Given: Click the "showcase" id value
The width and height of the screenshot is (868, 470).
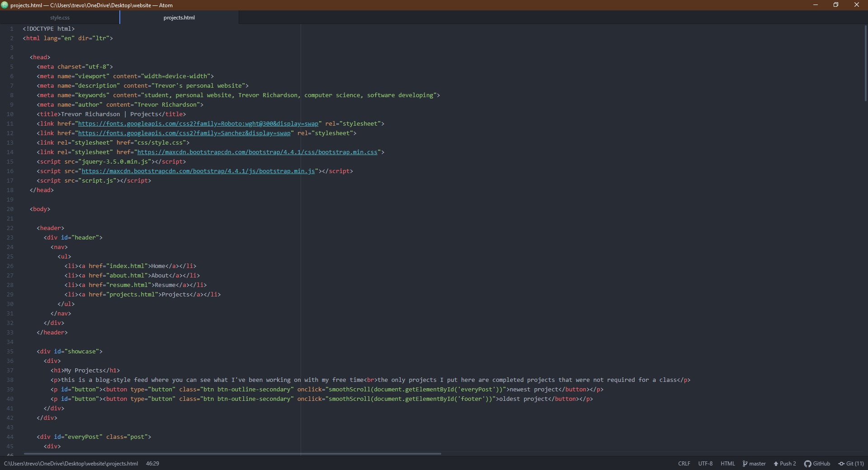Looking at the screenshot, I should pyautogui.click(x=82, y=352).
